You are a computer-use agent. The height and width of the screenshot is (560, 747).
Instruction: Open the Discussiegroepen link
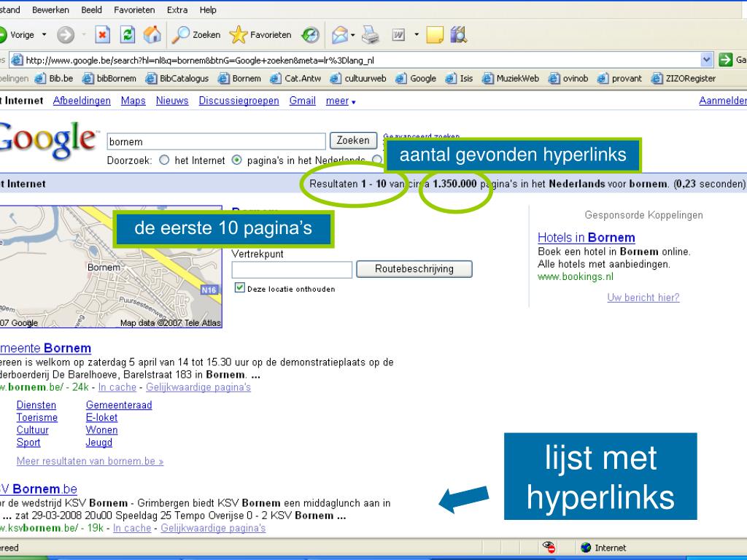[x=239, y=101]
